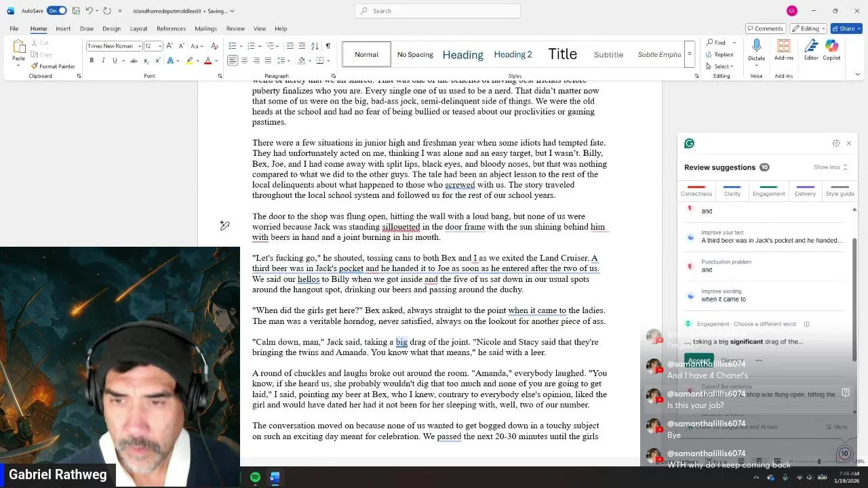Apply Underline formatting
Image resolution: width=868 pixels, height=488 pixels.
coord(115,61)
